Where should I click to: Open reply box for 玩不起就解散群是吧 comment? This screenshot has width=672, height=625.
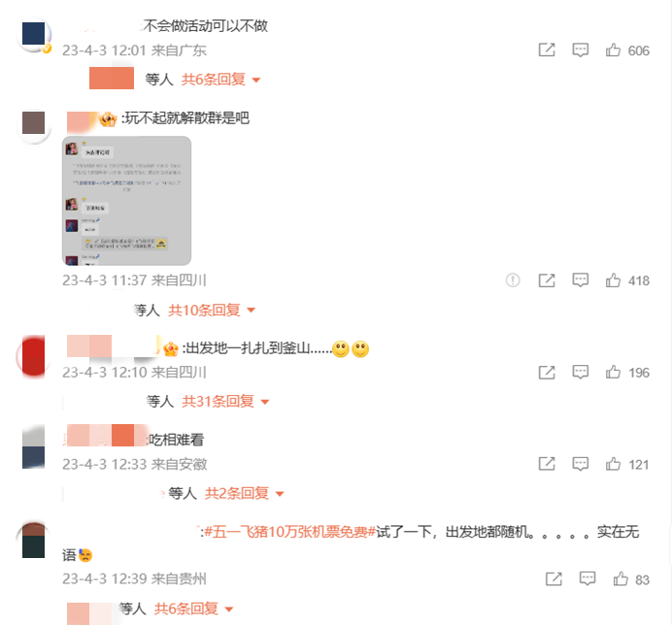click(x=580, y=280)
